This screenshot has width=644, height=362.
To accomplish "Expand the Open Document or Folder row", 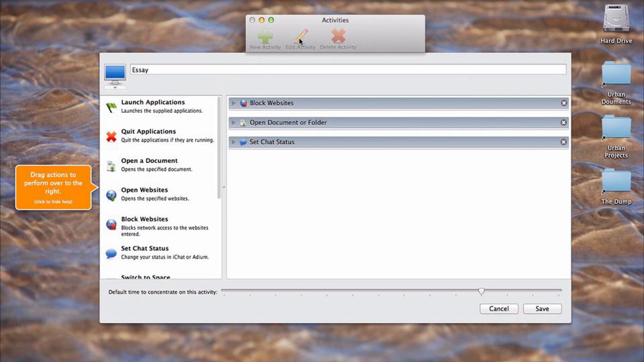I will pyautogui.click(x=233, y=123).
